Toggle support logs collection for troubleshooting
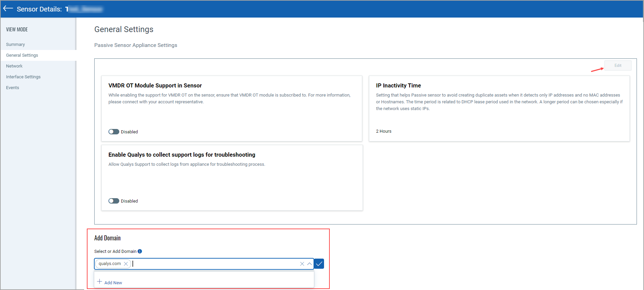 [114, 201]
